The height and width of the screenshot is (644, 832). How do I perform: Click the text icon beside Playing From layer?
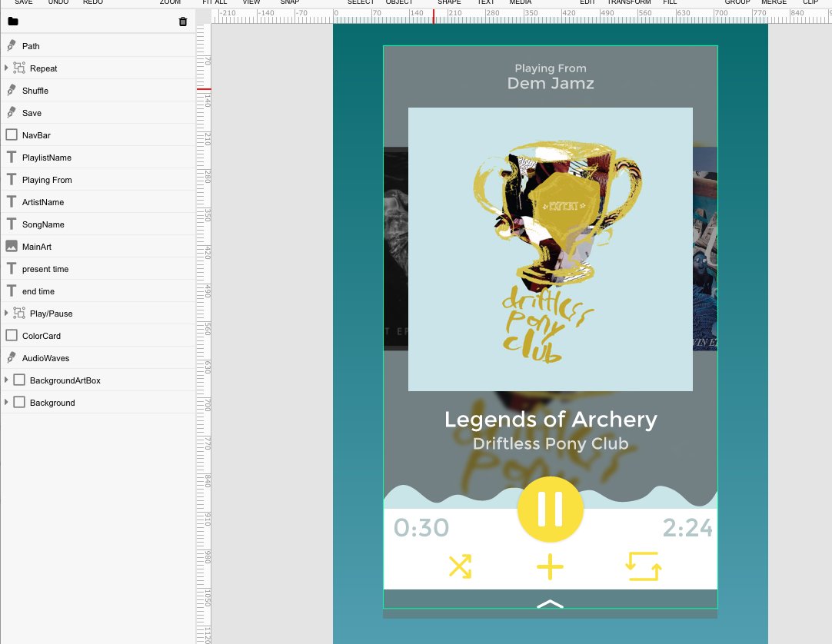(x=11, y=179)
